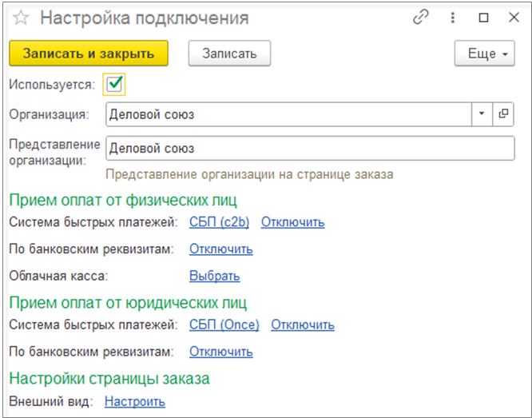Click the Записать button

pyautogui.click(x=229, y=54)
